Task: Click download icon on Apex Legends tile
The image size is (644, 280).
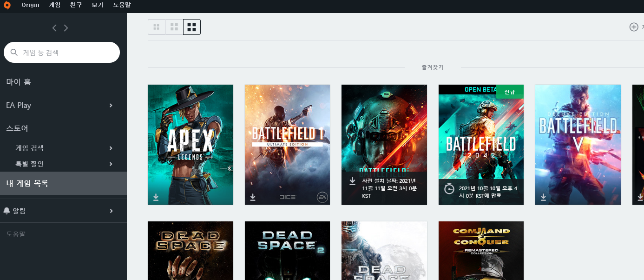Action: point(156,197)
